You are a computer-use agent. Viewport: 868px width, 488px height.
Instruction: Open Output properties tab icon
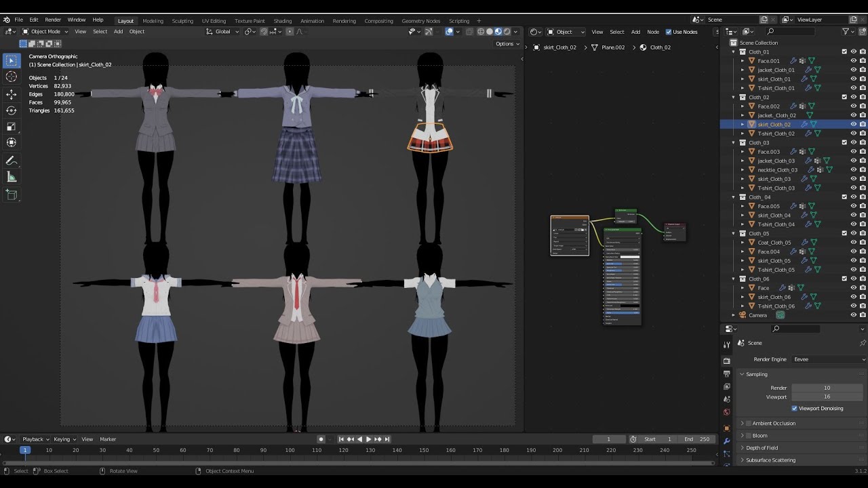coord(727,373)
